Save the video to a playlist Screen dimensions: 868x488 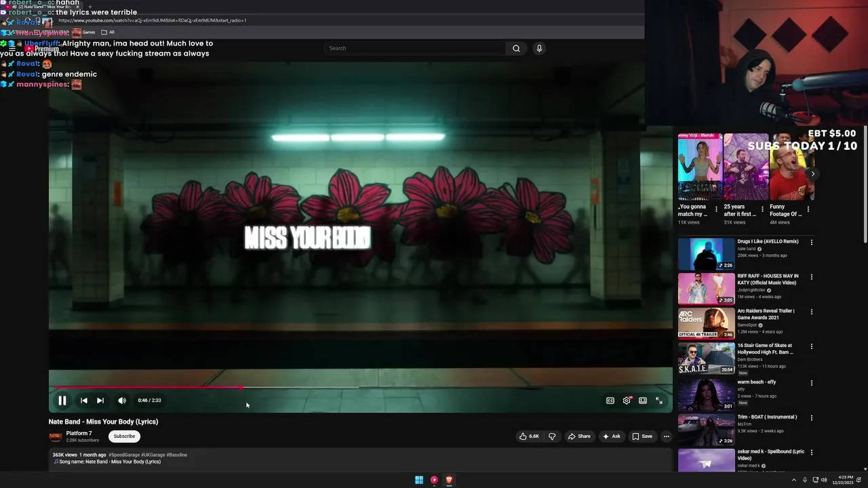642,436
